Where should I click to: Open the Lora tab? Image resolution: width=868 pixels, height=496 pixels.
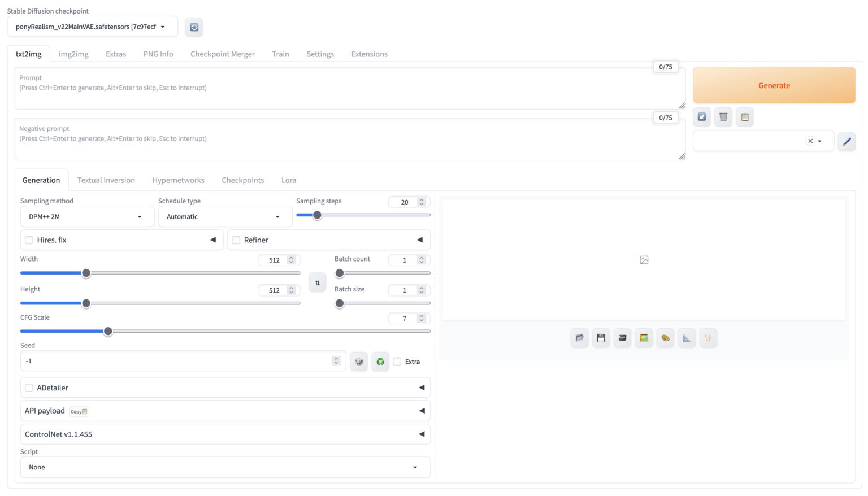point(289,180)
